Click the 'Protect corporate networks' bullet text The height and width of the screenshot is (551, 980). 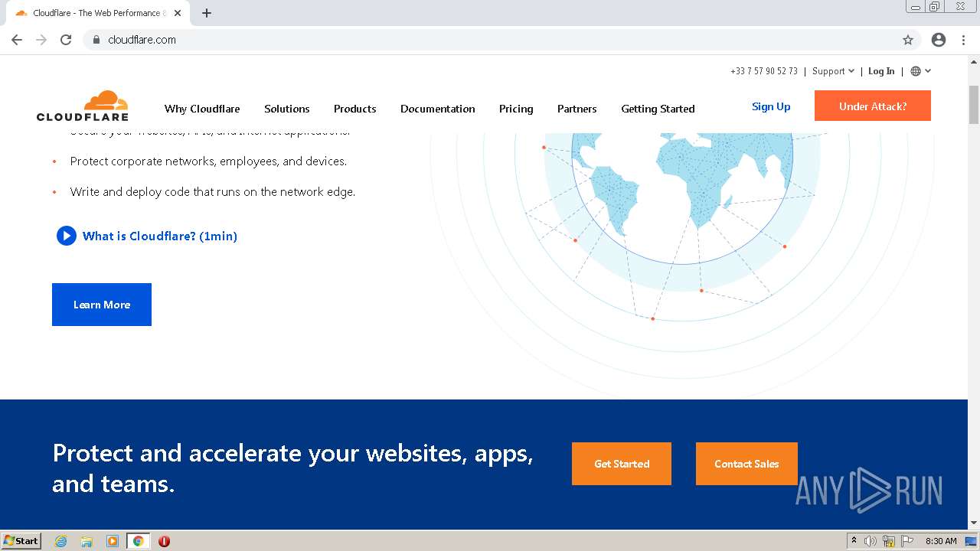(x=208, y=161)
